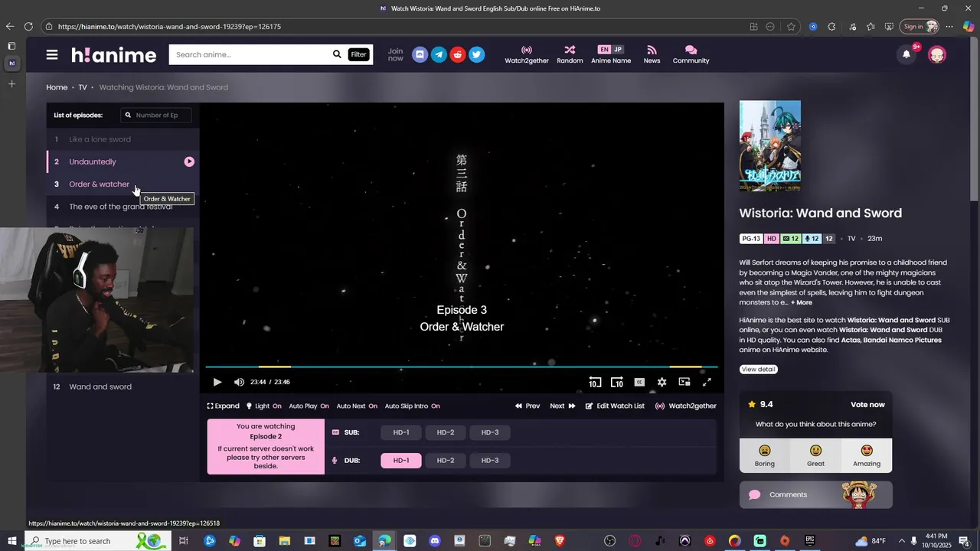The height and width of the screenshot is (551, 980).
Task: Select episode 3 Order & watcher
Action: point(122,184)
